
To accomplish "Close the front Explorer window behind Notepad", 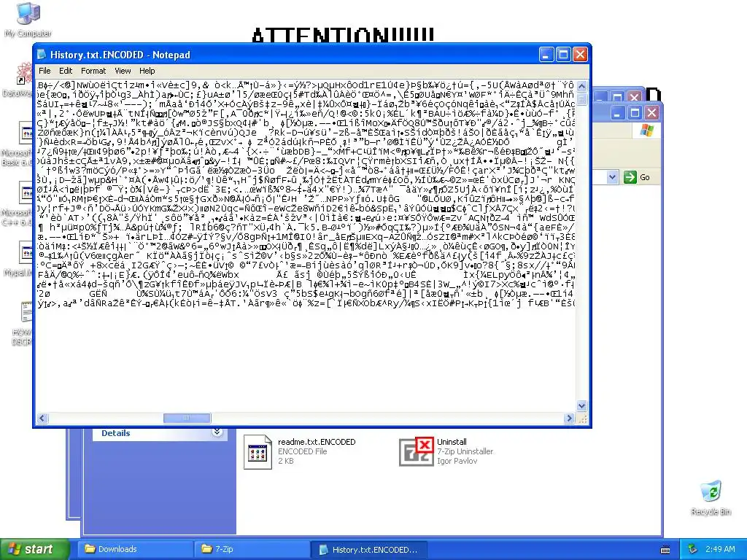I will 651,113.
